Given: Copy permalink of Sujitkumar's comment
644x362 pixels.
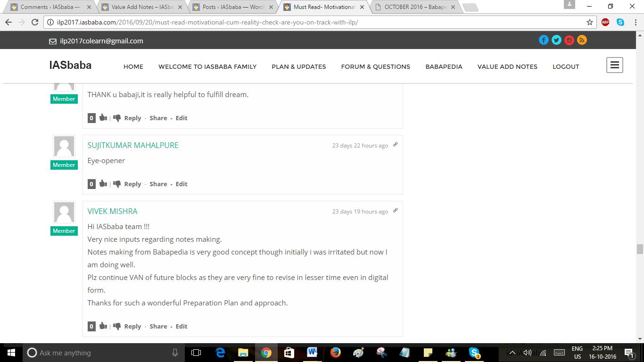Looking at the screenshot, I should point(396,144).
